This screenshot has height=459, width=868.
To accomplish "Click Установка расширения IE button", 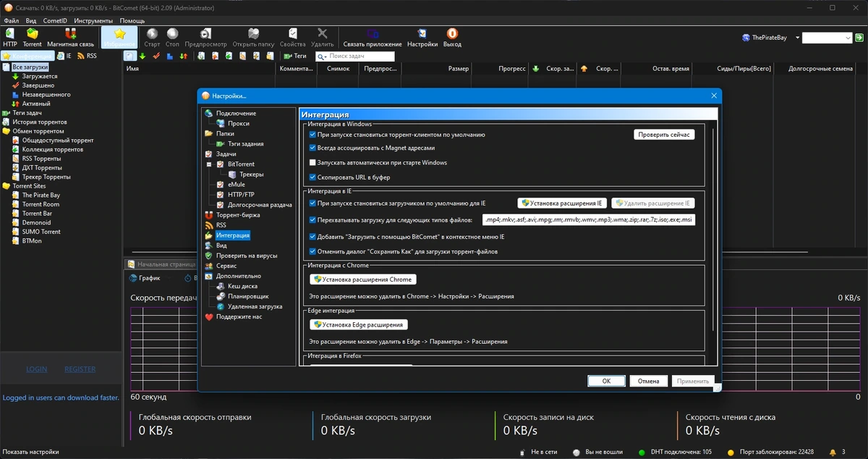I will 562,203.
